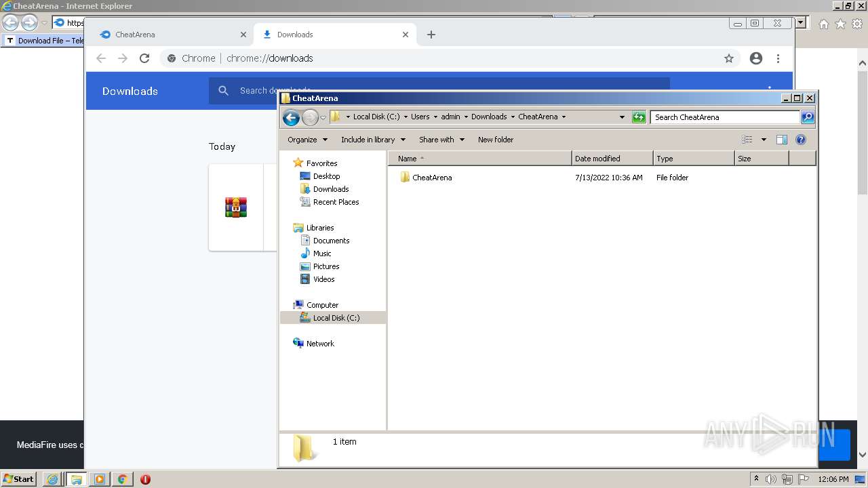
Task: Click the red security taskbar icon
Action: tap(145, 479)
